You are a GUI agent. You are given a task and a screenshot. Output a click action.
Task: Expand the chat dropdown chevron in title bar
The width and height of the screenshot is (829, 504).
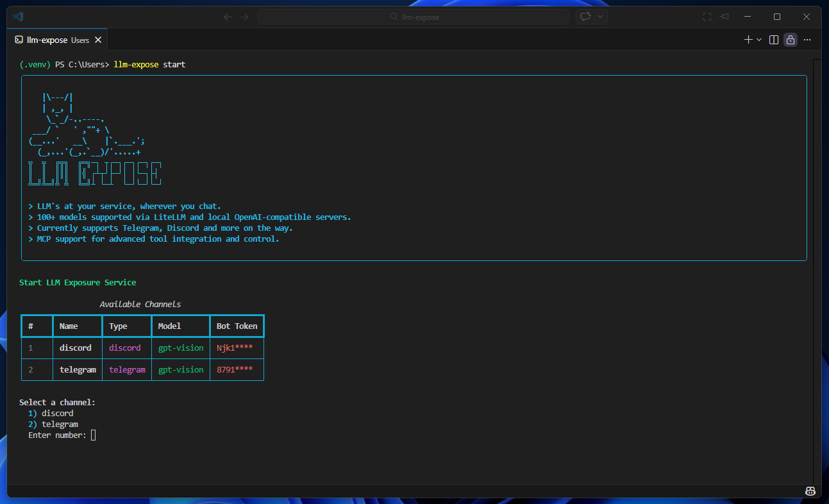601,17
